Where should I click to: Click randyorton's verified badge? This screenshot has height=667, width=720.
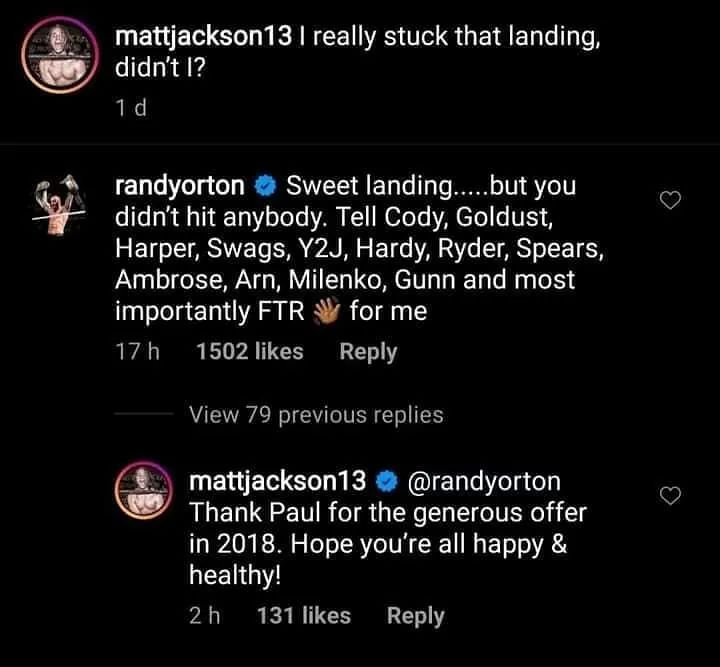click(x=264, y=186)
